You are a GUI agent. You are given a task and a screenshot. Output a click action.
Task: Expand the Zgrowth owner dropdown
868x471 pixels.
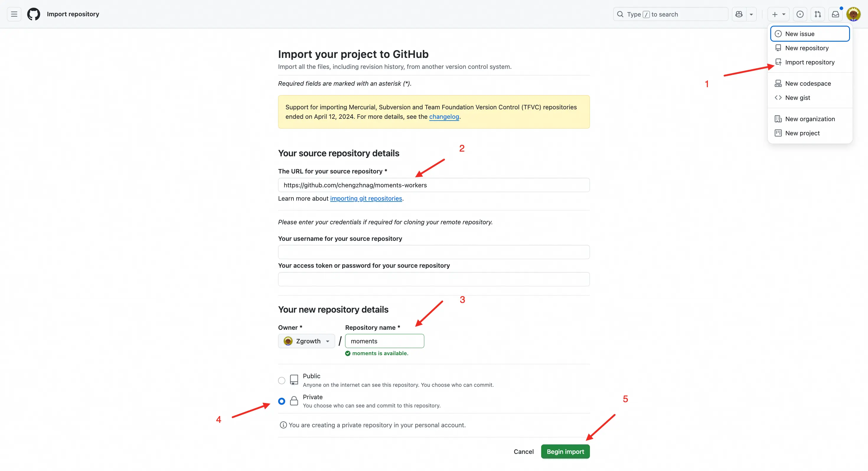(x=306, y=341)
